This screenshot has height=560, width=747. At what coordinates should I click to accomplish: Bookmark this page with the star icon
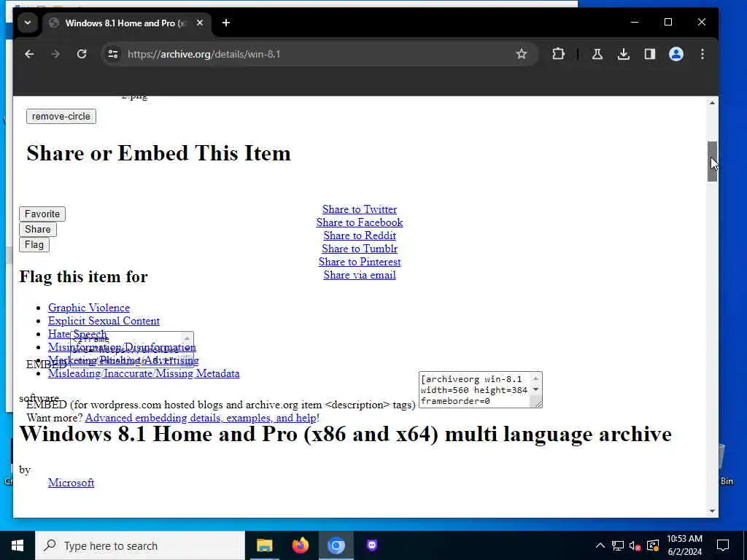pos(521,54)
